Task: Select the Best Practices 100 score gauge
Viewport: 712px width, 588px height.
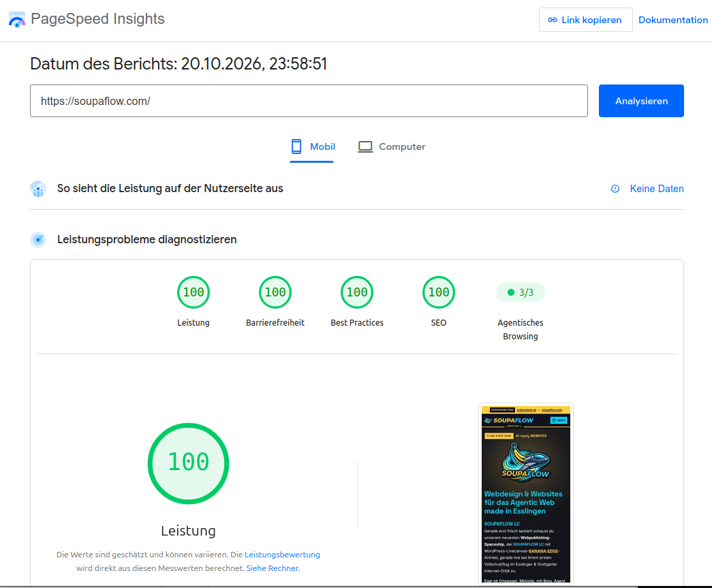Action: (x=357, y=292)
